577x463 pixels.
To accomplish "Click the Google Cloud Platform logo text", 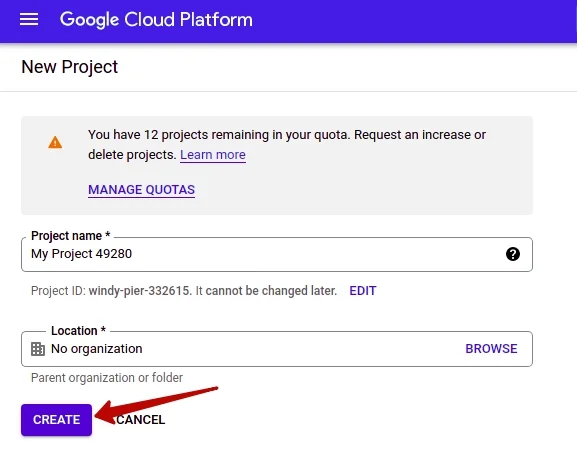I will click(156, 20).
